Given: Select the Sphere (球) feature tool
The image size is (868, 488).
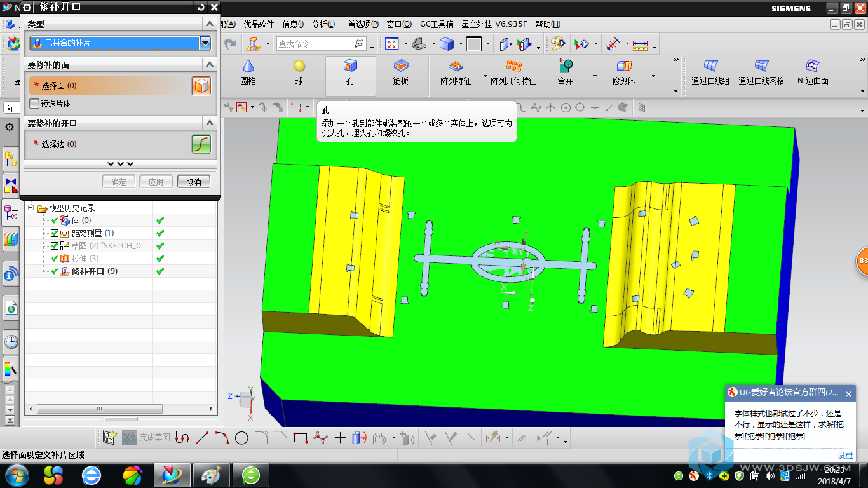Looking at the screenshot, I should (x=299, y=72).
